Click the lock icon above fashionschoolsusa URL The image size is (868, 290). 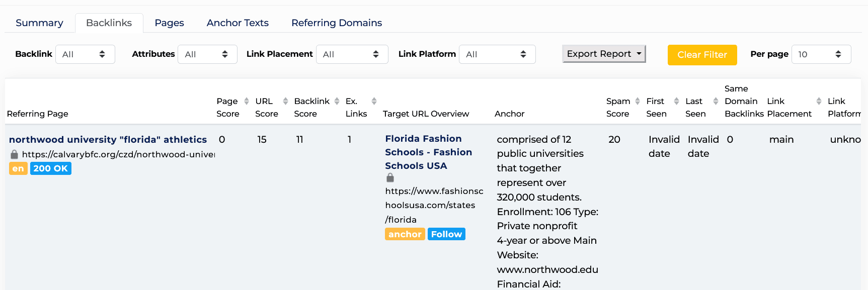point(390,178)
